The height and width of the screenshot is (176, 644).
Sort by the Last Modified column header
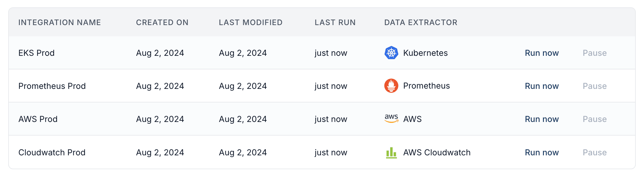pyautogui.click(x=251, y=22)
